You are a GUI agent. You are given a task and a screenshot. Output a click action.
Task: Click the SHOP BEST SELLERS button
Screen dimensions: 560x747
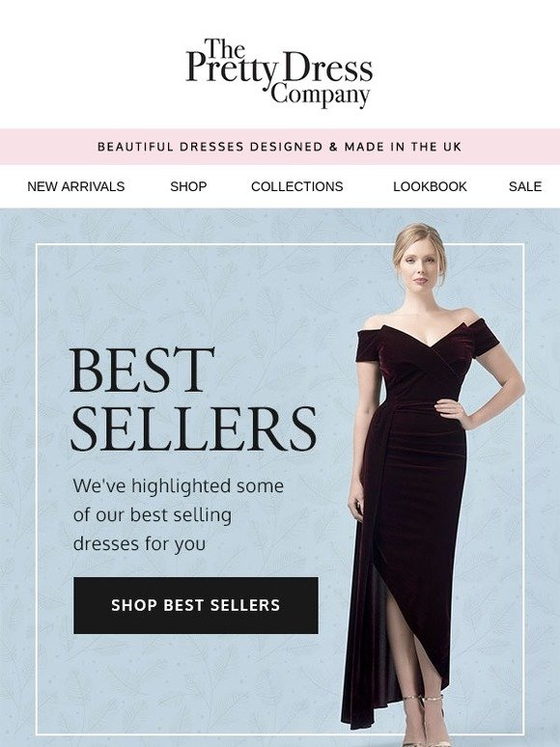[196, 605]
